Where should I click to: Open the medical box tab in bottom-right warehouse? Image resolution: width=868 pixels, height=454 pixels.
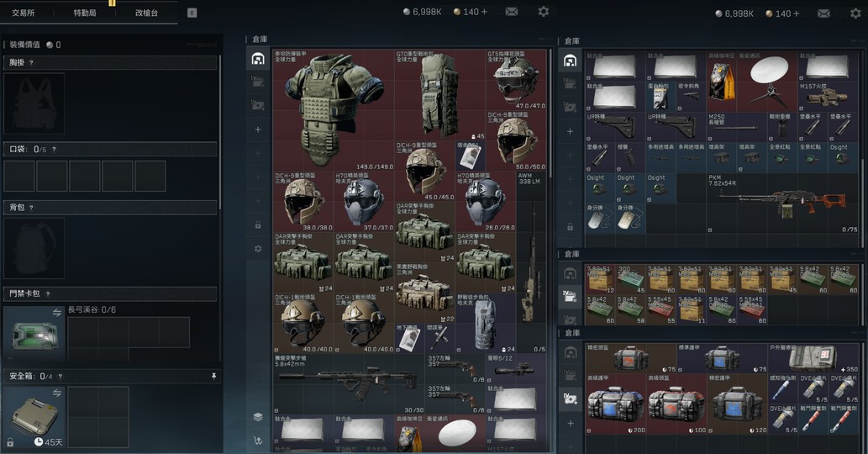pos(570,399)
